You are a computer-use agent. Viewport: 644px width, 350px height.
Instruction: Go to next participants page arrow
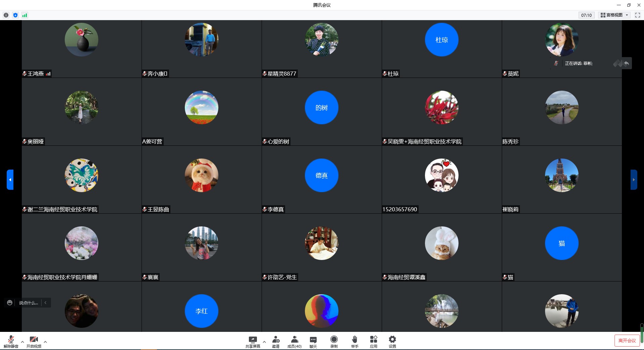click(x=634, y=180)
